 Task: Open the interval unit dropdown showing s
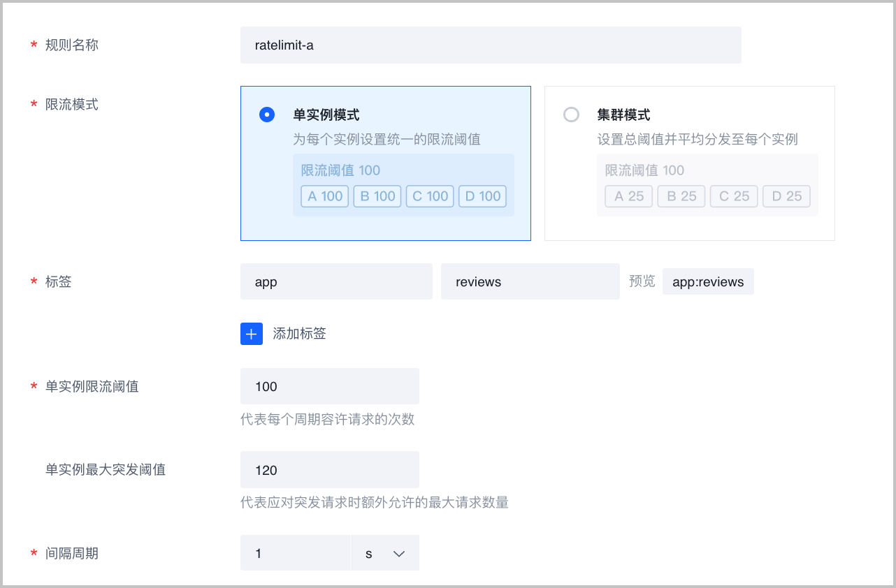click(384, 554)
